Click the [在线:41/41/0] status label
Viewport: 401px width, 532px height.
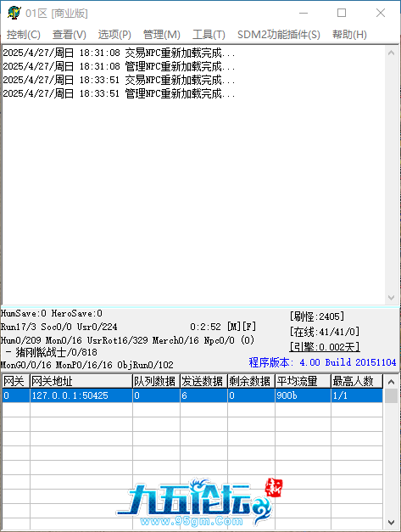(x=325, y=332)
